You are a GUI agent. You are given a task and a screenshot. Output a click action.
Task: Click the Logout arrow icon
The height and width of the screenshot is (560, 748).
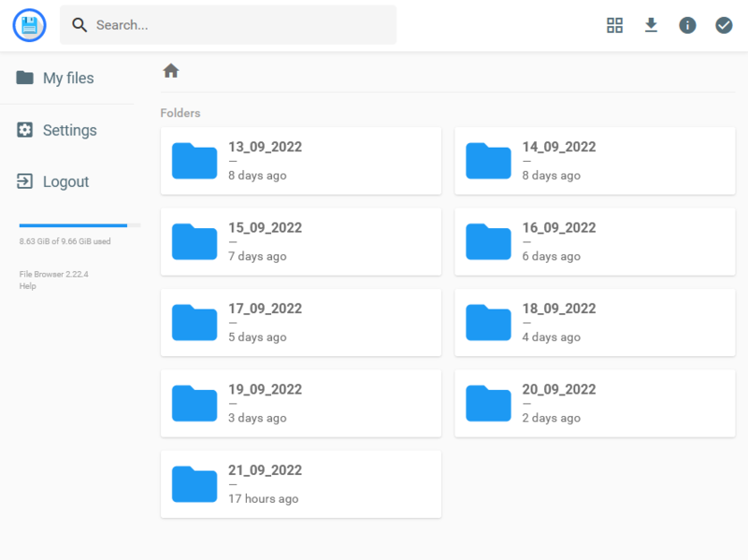click(27, 181)
